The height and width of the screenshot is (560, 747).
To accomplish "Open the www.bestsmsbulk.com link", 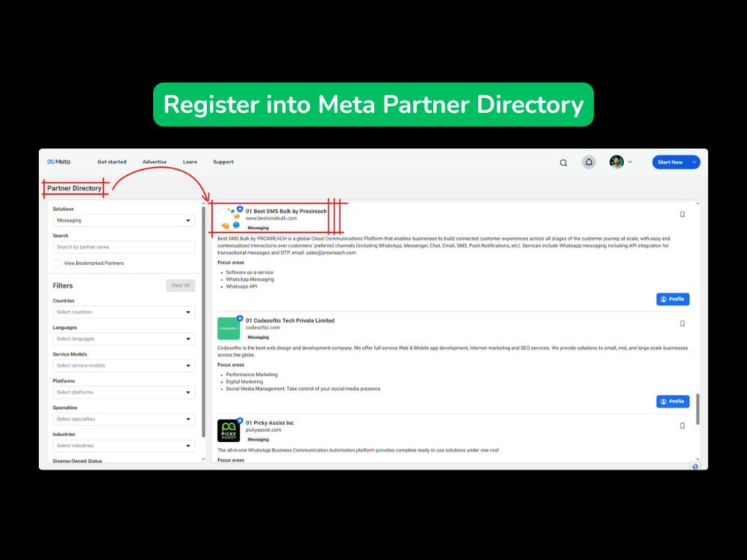I will 271,219.
